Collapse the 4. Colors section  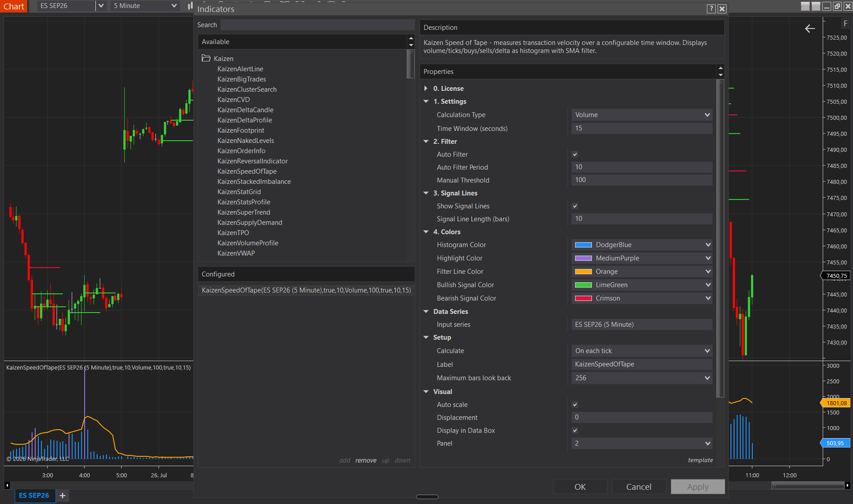pyautogui.click(x=426, y=232)
